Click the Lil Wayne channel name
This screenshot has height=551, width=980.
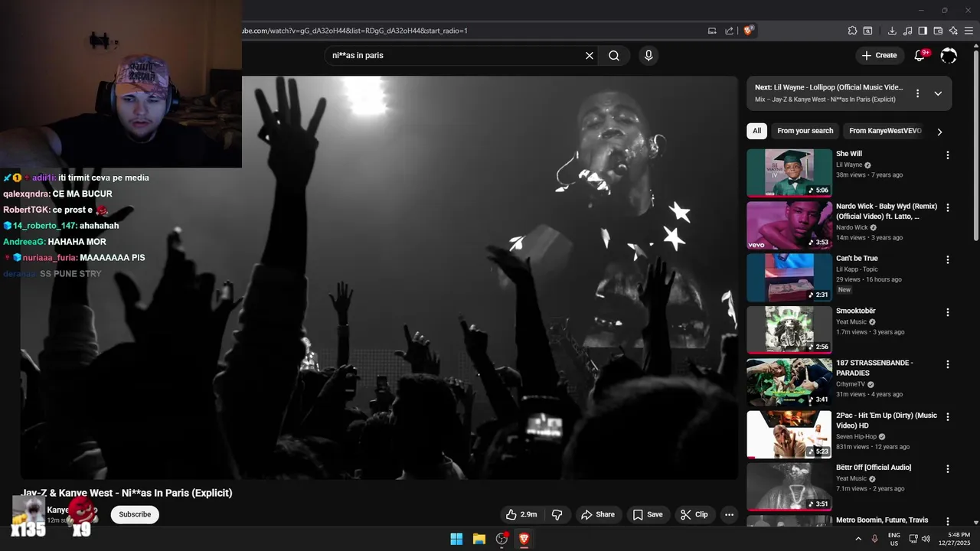pyautogui.click(x=849, y=165)
